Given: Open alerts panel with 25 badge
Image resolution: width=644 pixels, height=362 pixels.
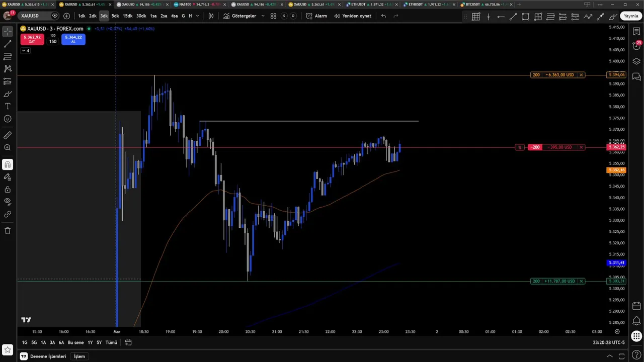Looking at the screenshot, I should (636, 46).
